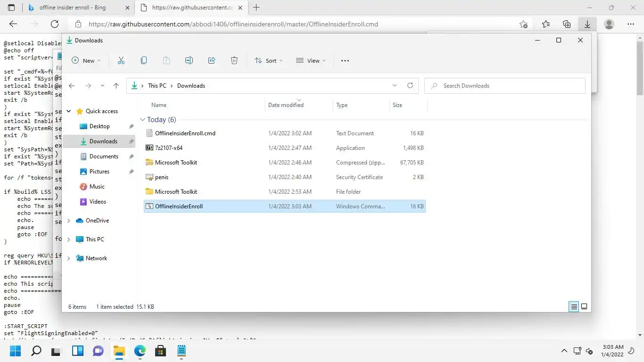The image size is (644, 362).
Task: Open recent locations chevron beside forward arrow
Action: (102, 86)
